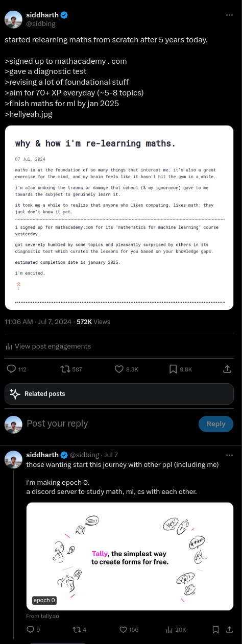242x644 pixels.
Task: Click the blue Reply button
Action: [x=216, y=424]
